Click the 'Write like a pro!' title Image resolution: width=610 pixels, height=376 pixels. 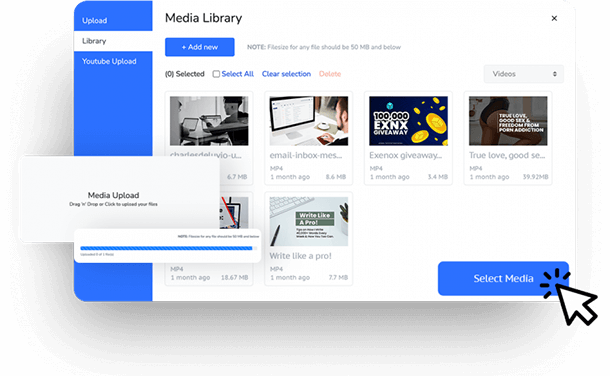pos(300,256)
